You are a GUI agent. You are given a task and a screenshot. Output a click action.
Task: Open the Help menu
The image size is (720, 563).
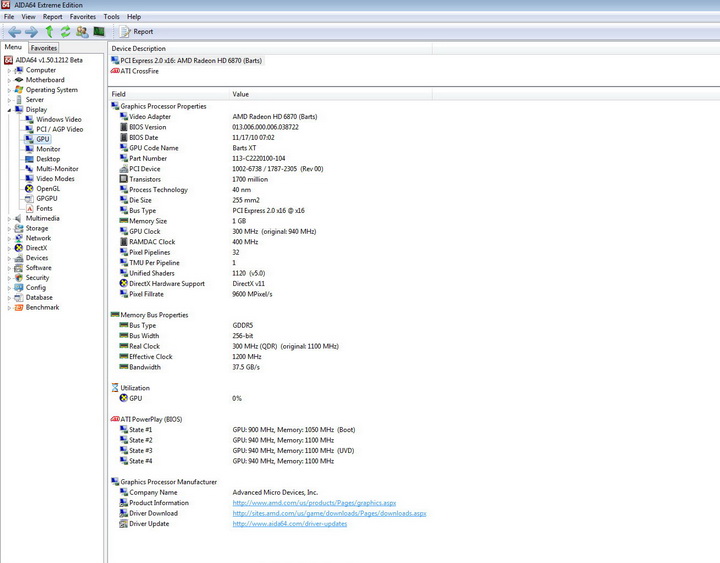134,17
